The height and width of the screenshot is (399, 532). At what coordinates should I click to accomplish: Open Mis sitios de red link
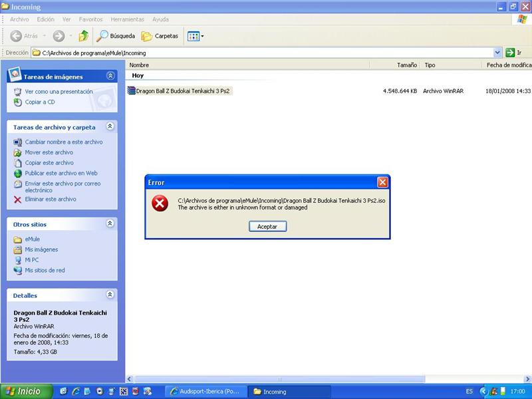(x=45, y=271)
